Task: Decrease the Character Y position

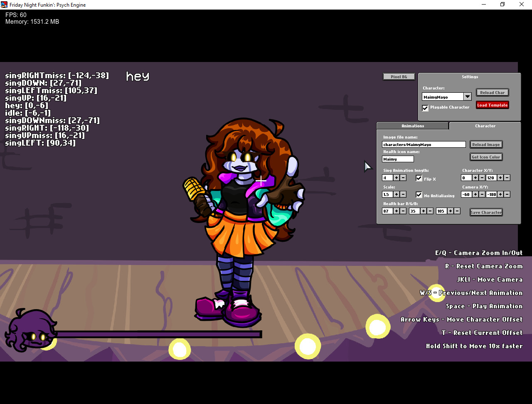Action: (x=507, y=178)
